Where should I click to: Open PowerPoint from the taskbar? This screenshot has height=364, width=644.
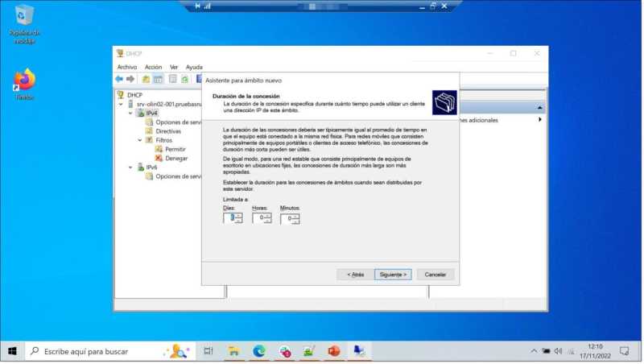tap(334, 351)
